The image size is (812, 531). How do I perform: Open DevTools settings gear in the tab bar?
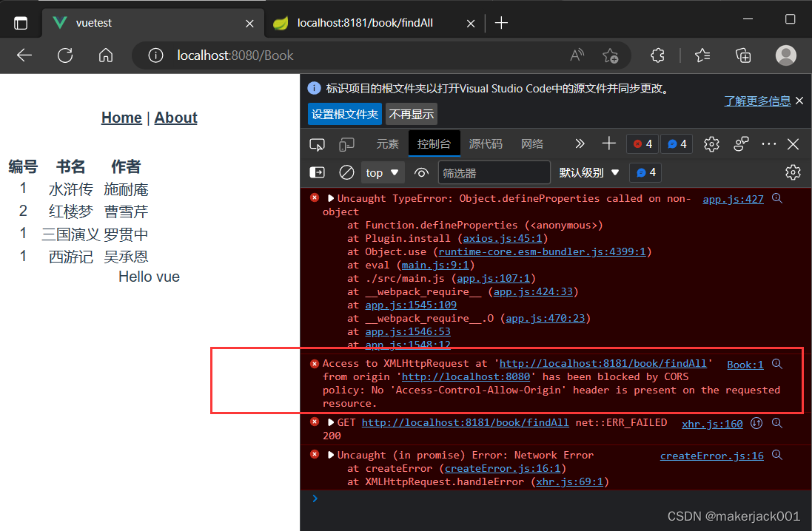click(711, 144)
